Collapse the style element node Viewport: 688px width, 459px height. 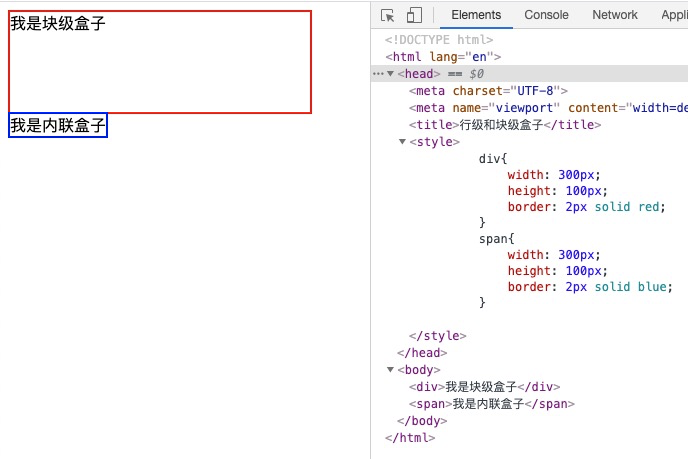click(x=402, y=142)
